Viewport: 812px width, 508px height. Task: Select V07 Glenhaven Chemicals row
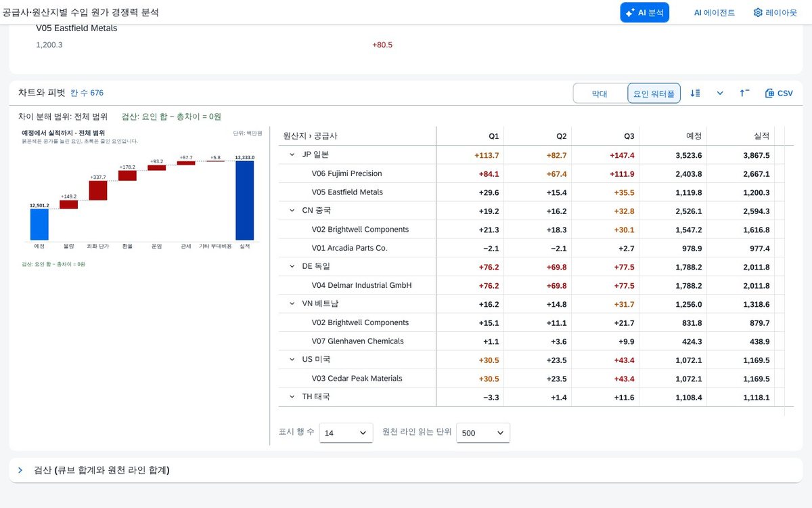point(531,341)
